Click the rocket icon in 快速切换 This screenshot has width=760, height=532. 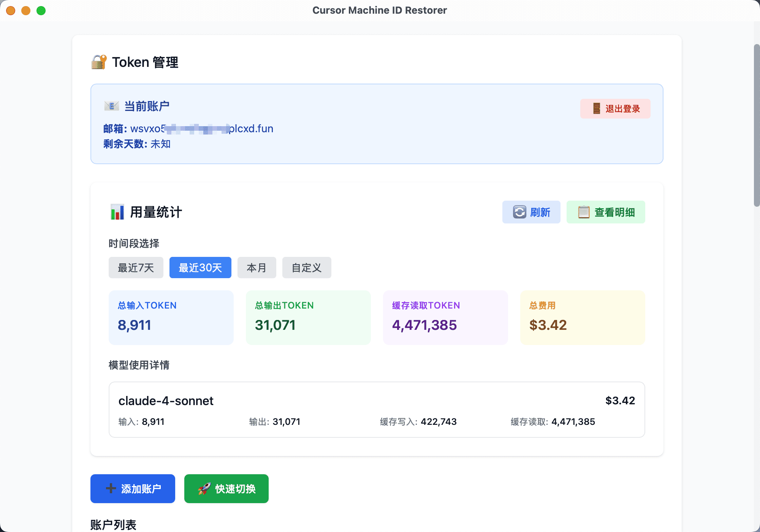click(x=204, y=489)
